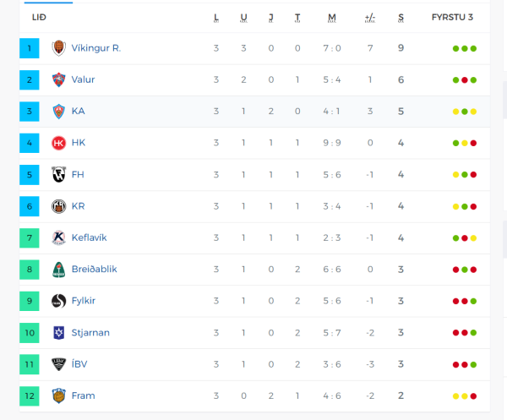Click Víkingur R.'s first green form dot

pos(456,49)
